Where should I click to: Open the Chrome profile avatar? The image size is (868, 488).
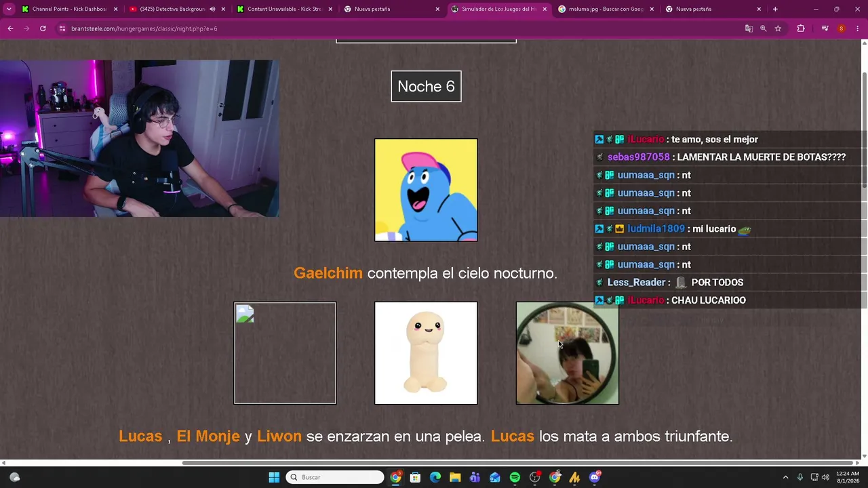click(x=841, y=28)
